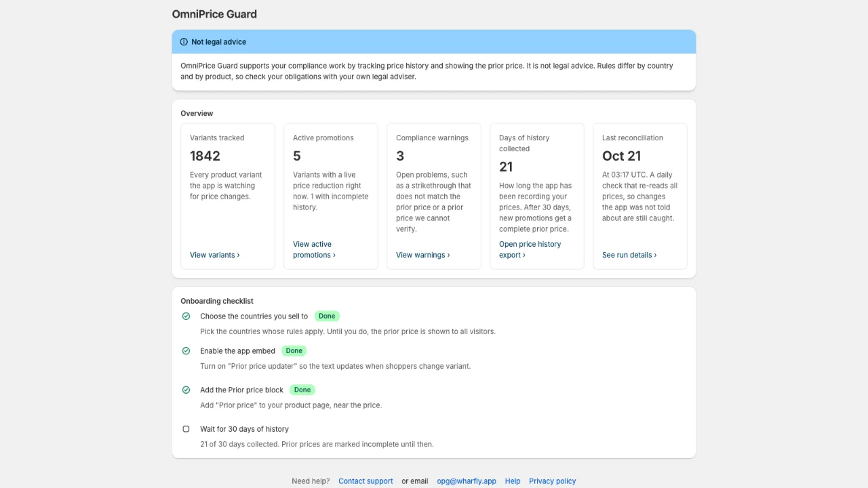This screenshot has width=868, height=488.
Task: Open the See run details link
Action: pos(629,255)
